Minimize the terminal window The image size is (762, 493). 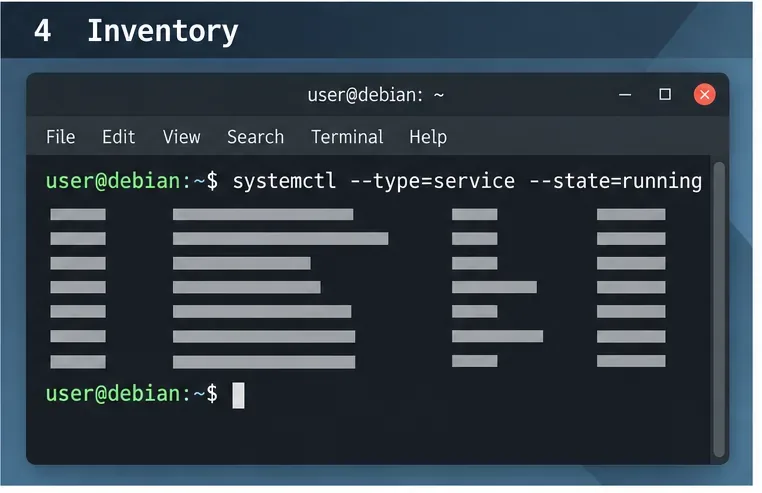click(625, 95)
